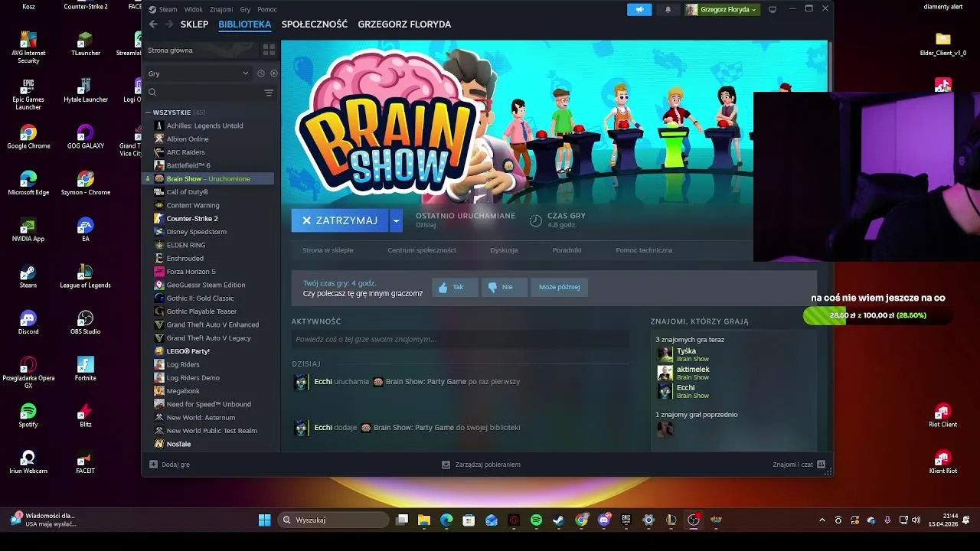The height and width of the screenshot is (551, 980).
Task: Click aktimelek's avatar in friends playing
Action: [665, 373]
